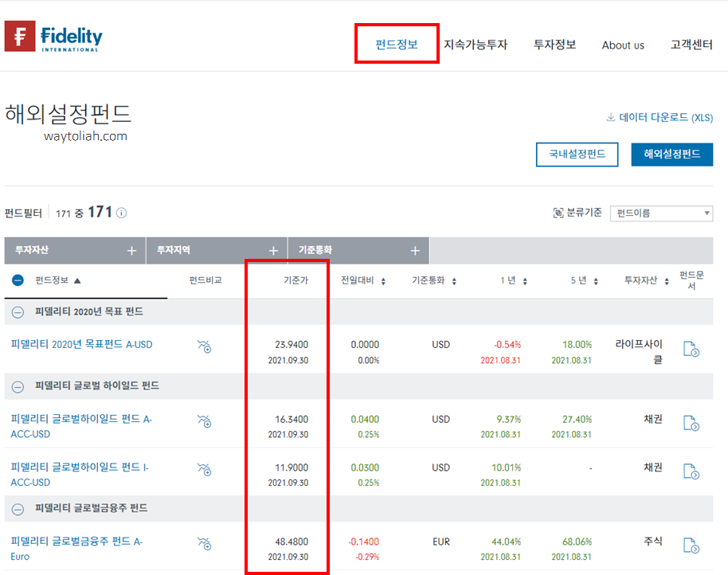This screenshot has height=575, width=728.
Task: Click the 44.04% one-year return
Action: click(x=506, y=542)
